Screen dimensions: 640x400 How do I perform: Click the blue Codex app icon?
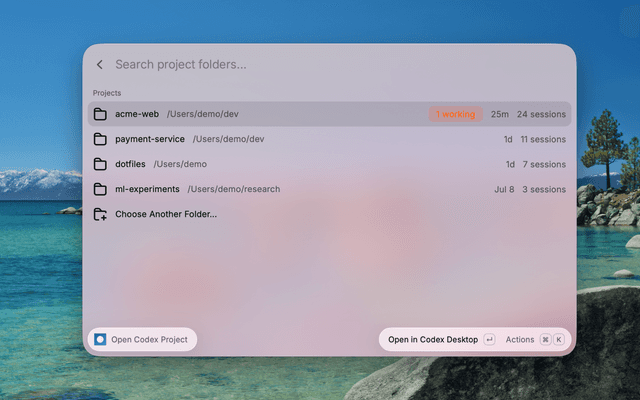point(100,340)
